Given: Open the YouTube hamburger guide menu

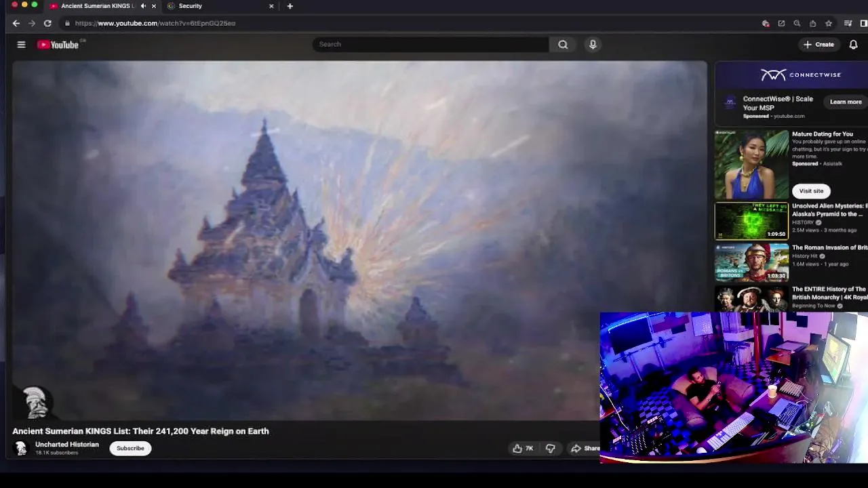Looking at the screenshot, I should point(21,45).
